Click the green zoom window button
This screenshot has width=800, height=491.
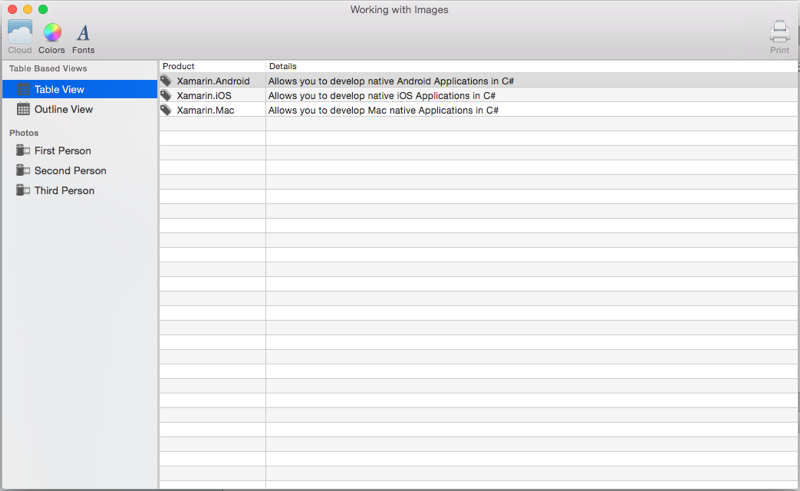coord(43,9)
